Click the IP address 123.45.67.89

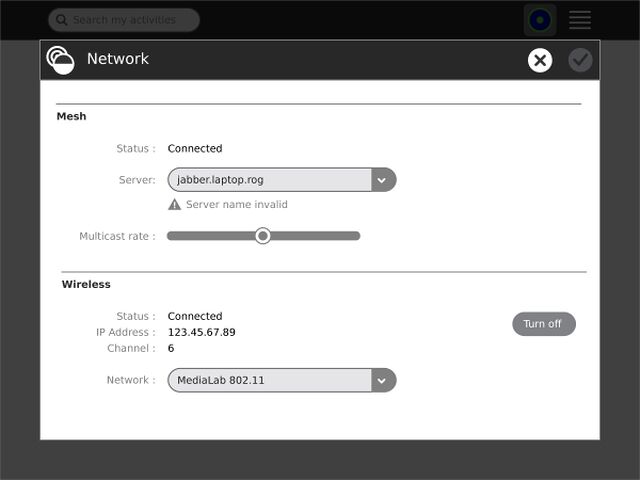click(x=201, y=332)
